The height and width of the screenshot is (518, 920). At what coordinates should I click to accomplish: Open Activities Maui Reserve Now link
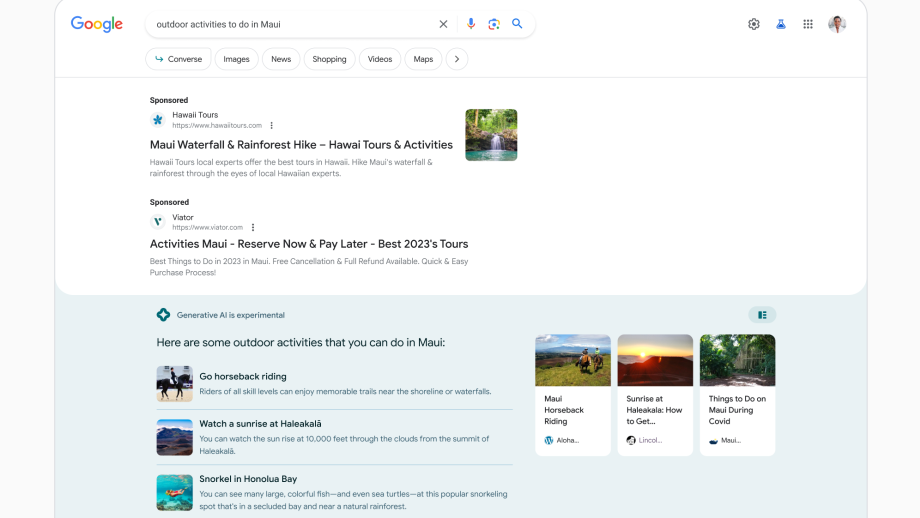coord(309,244)
